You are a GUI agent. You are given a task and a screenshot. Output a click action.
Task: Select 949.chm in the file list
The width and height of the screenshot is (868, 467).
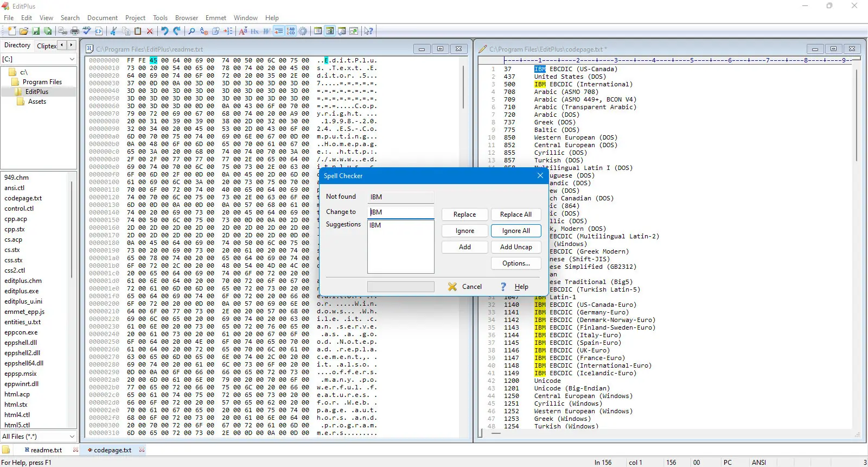[x=17, y=178]
